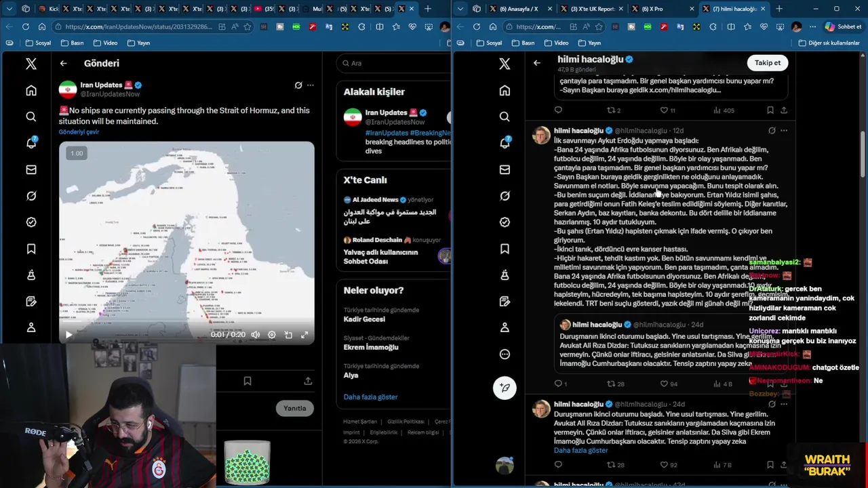868x488 pixels.
Task: Open Notifications bell in left X sidebar
Action: tap(31, 143)
